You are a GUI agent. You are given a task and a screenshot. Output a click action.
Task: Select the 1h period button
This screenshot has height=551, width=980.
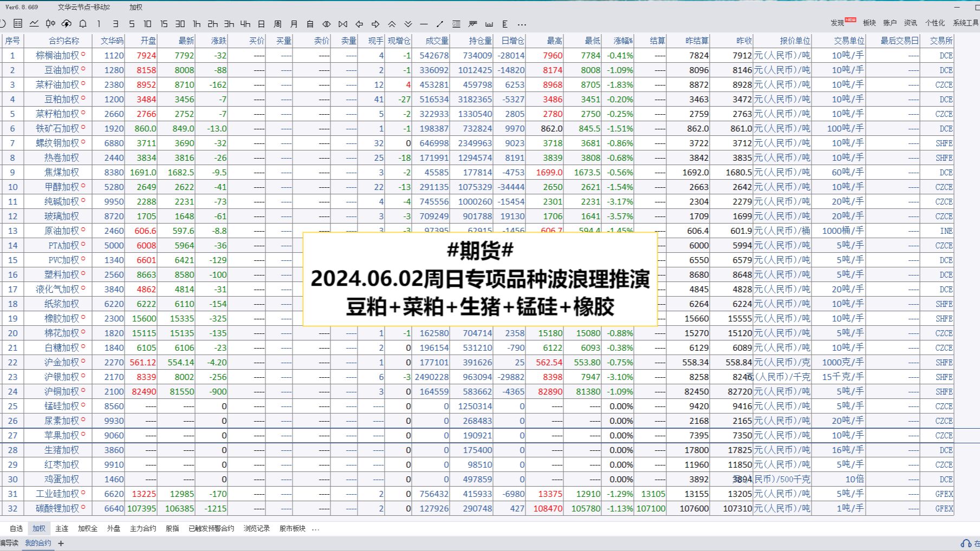click(197, 24)
